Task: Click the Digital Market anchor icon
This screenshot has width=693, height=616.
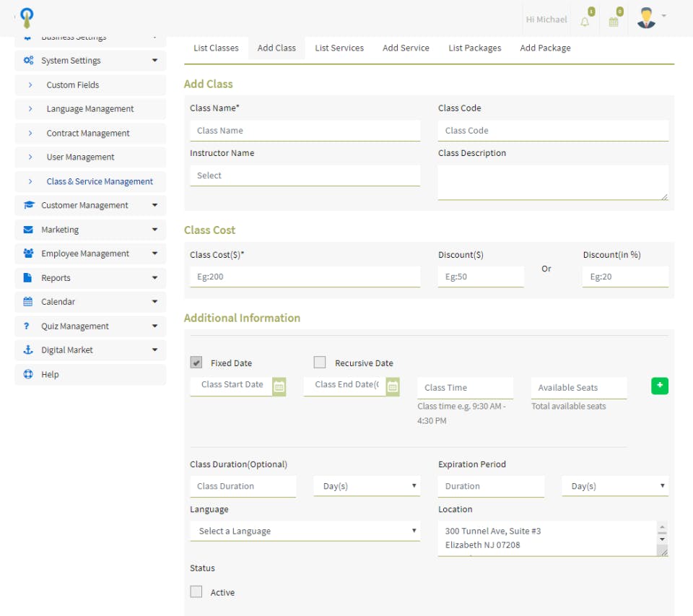Action: click(x=28, y=350)
